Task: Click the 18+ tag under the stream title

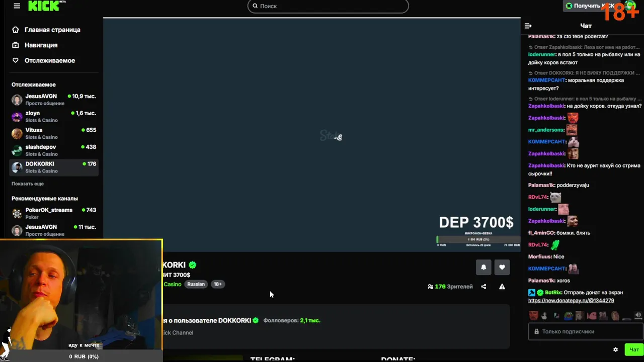Action: pyautogui.click(x=217, y=284)
